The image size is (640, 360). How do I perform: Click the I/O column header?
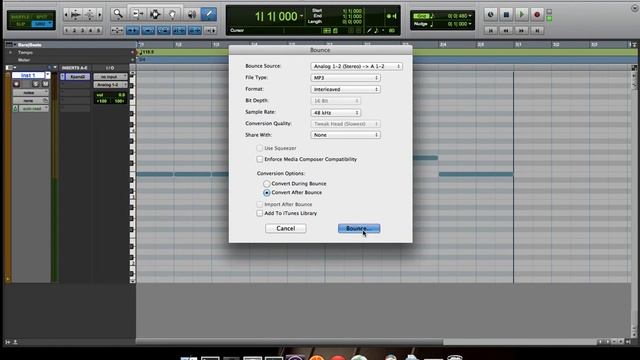pos(110,68)
